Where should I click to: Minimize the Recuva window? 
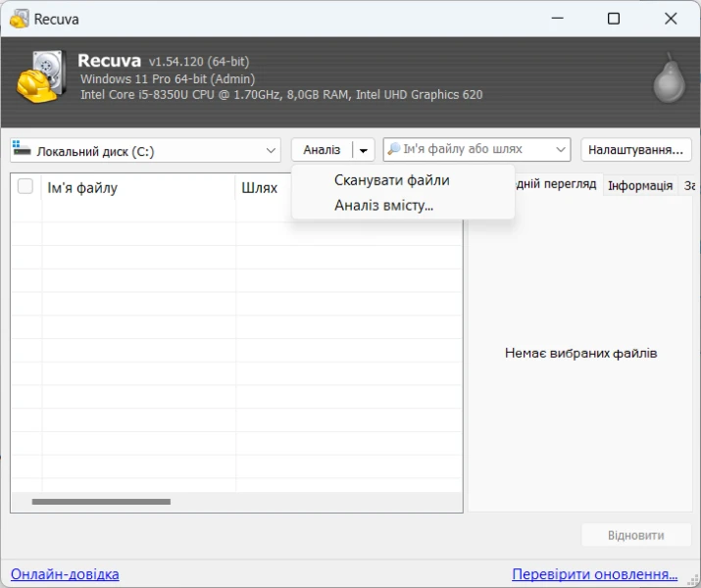[x=557, y=19]
